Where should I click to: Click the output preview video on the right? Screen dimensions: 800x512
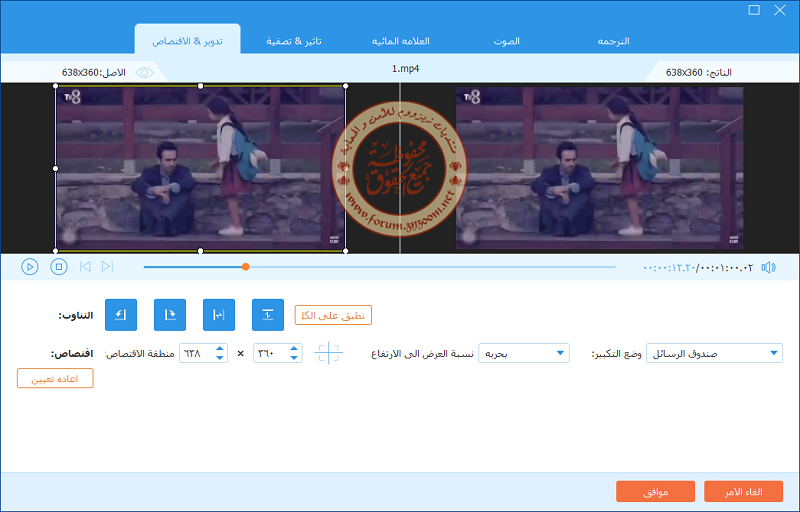click(x=599, y=168)
